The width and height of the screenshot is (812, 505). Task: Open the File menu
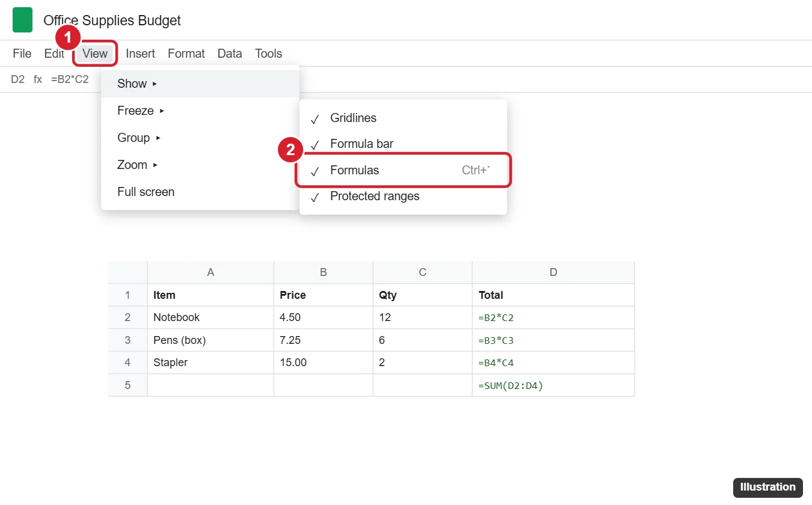(22, 54)
